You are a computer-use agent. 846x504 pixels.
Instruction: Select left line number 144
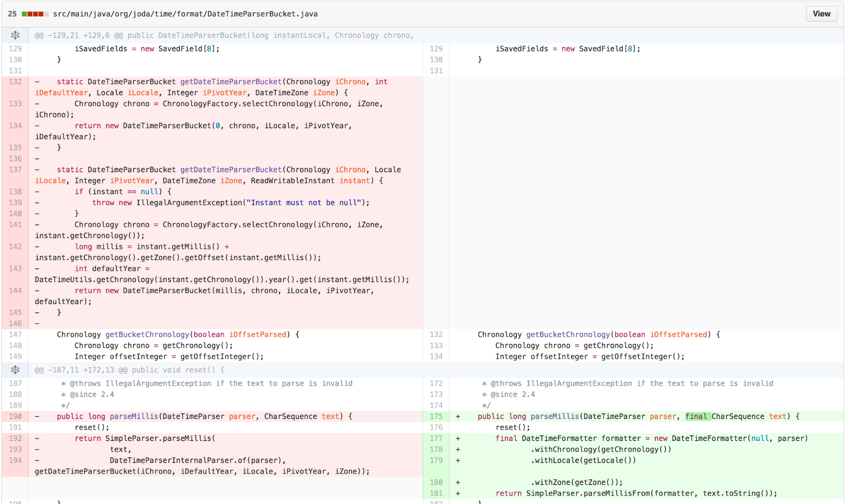coord(15,291)
